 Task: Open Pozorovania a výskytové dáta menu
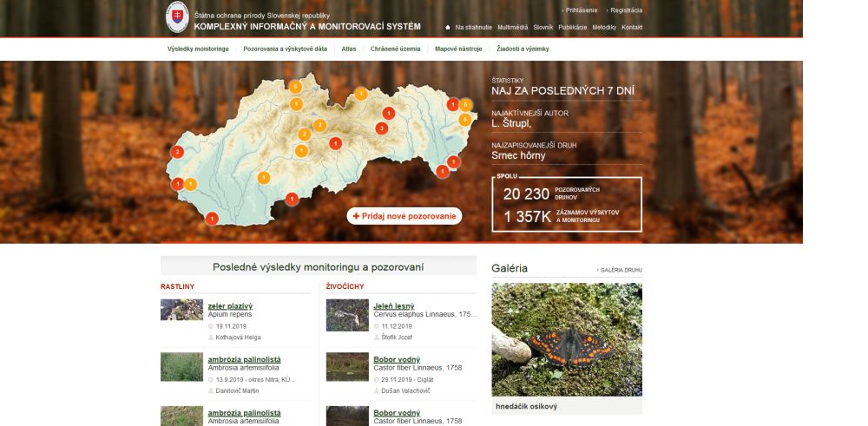(285, 49)
